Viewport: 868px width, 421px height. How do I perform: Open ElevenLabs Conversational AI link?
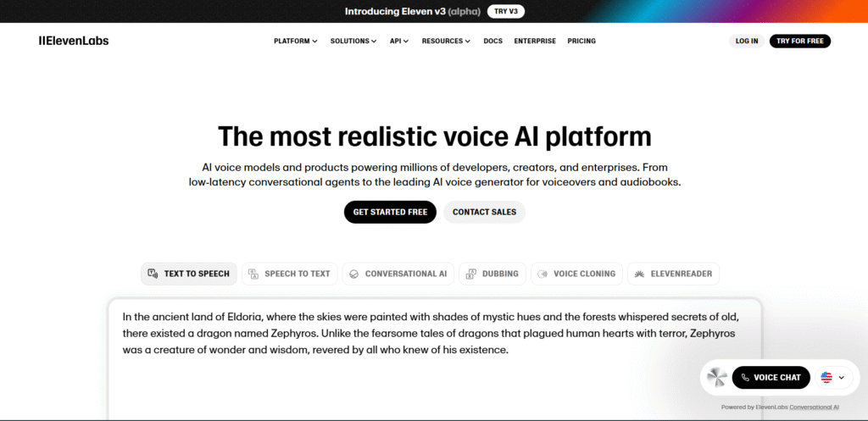[814, 407]
